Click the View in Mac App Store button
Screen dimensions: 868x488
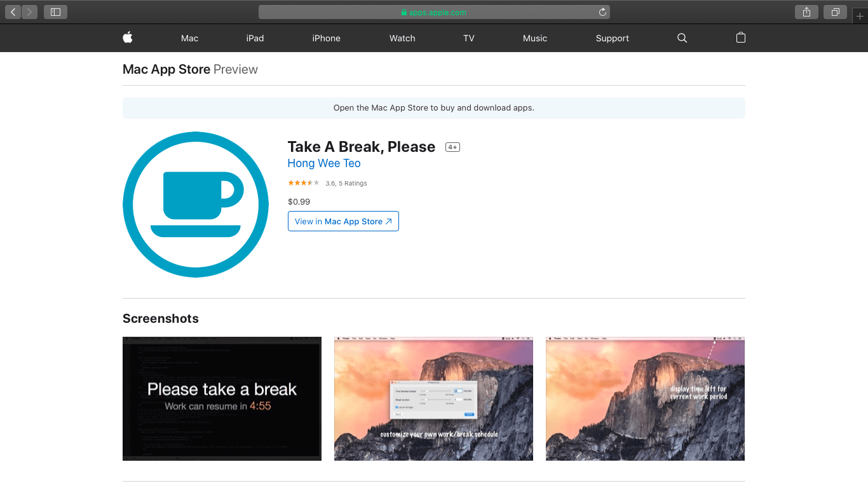(x=343, y=221)
